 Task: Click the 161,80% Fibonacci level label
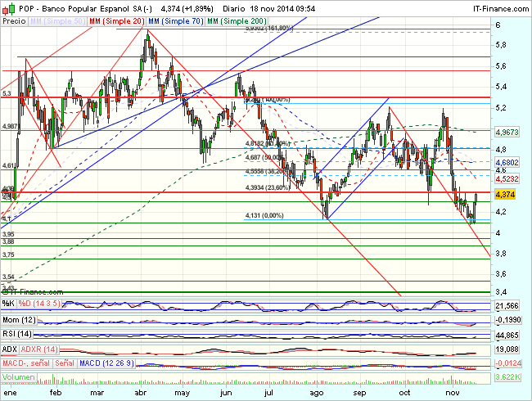point(268,28)
